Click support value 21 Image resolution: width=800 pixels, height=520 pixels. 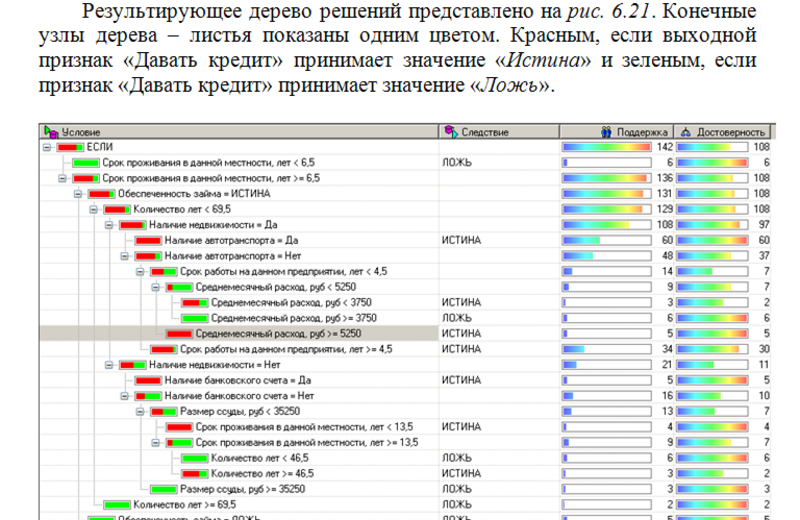click(667, 365)
